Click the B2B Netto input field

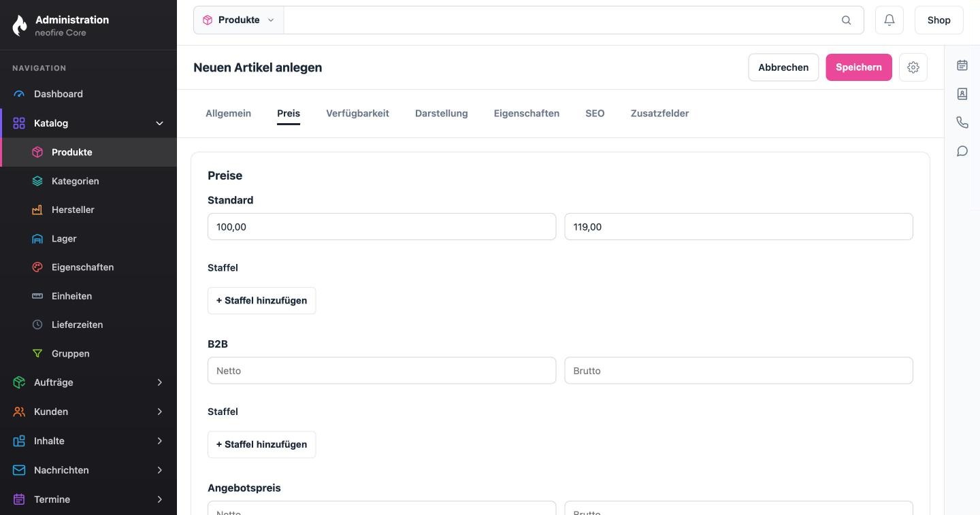(382, 371)
